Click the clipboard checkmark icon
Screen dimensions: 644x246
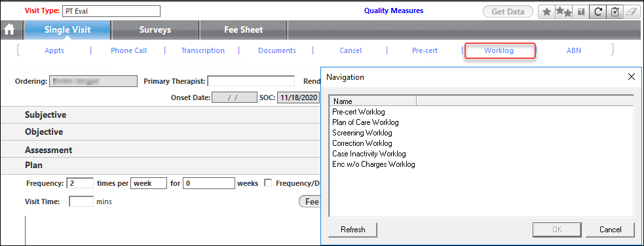[x=615, y=12]
